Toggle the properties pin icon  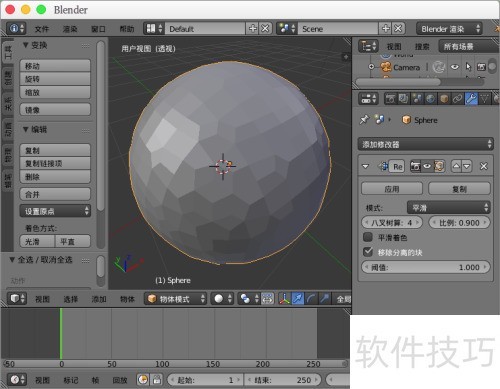tap(364, 119)
